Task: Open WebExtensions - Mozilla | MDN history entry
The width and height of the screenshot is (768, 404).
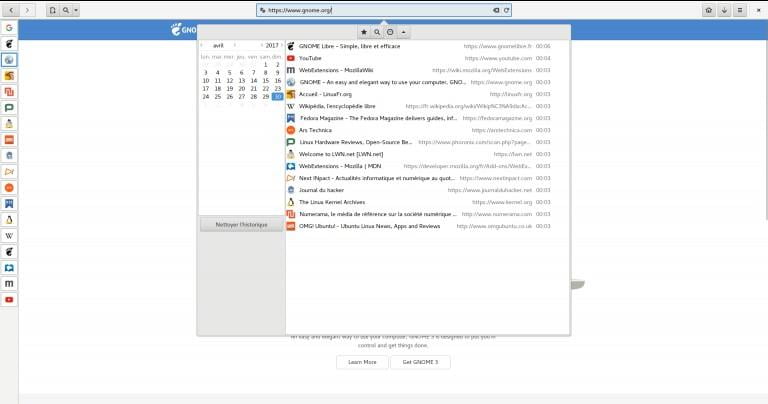Action: [427, 166]
